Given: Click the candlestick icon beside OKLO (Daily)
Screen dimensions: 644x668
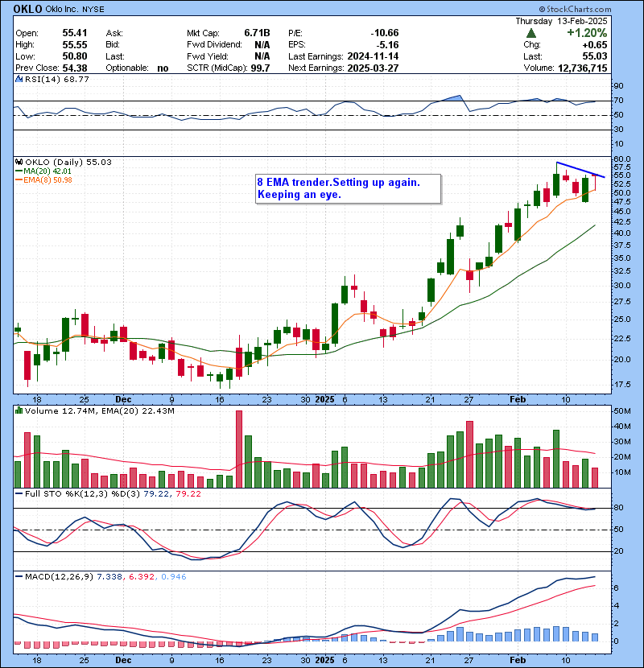Looking at the screenshot, I should pyautogui.click(x=19, y=163).
